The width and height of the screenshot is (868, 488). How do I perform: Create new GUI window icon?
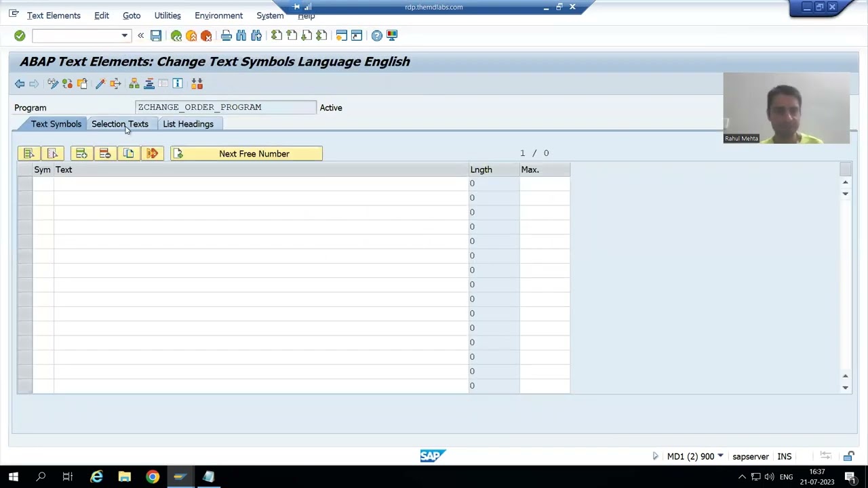(x=342, y=35)
